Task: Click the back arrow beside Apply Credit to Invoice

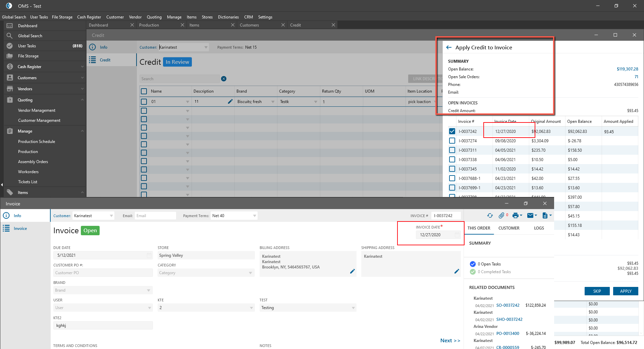Action: coord(449,48)
